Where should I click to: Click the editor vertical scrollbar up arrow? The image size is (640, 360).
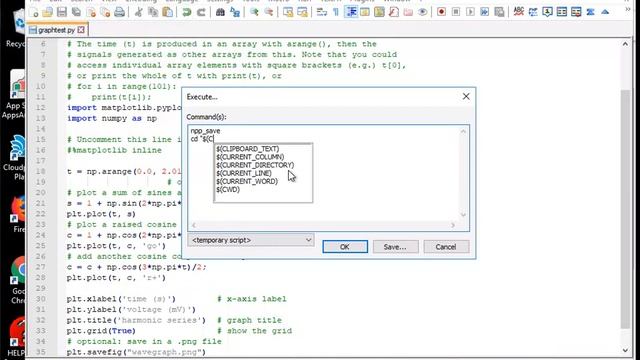pyautogui.click(x=625, y=43)
